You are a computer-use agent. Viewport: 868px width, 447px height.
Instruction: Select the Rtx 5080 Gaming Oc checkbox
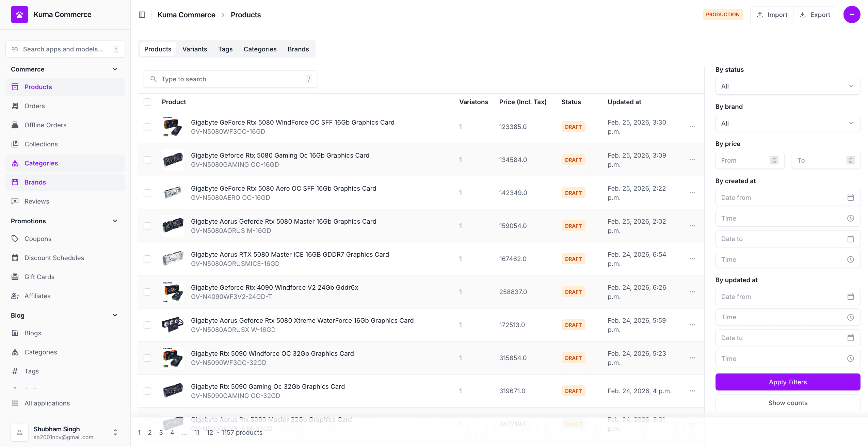[x=147, y=160]
